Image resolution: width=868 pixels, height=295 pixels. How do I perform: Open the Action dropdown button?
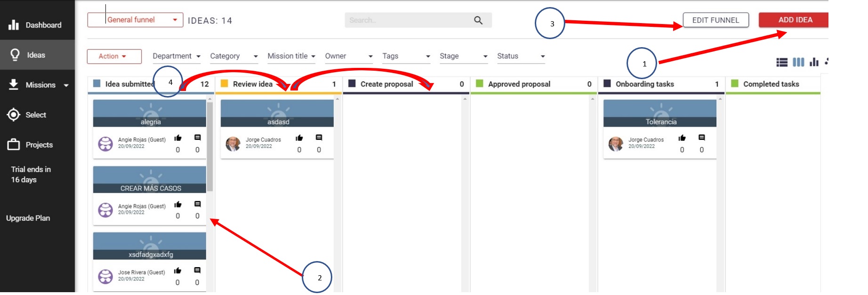(x=114, y=57)
